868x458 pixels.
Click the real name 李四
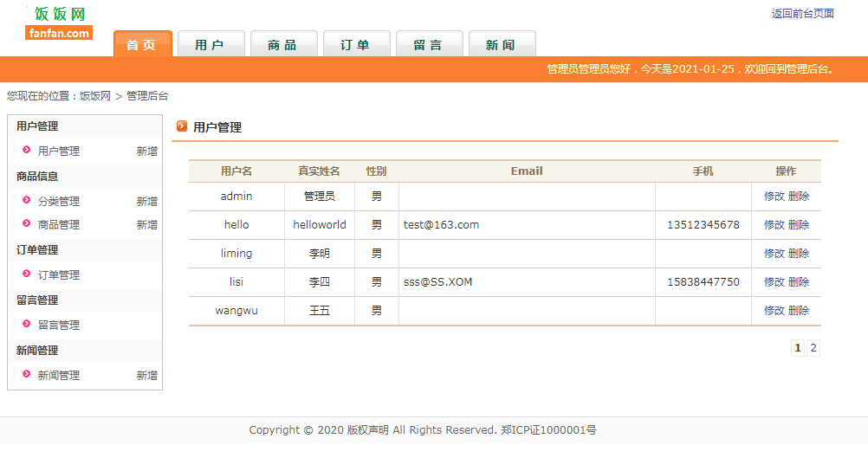coord(320,282)
